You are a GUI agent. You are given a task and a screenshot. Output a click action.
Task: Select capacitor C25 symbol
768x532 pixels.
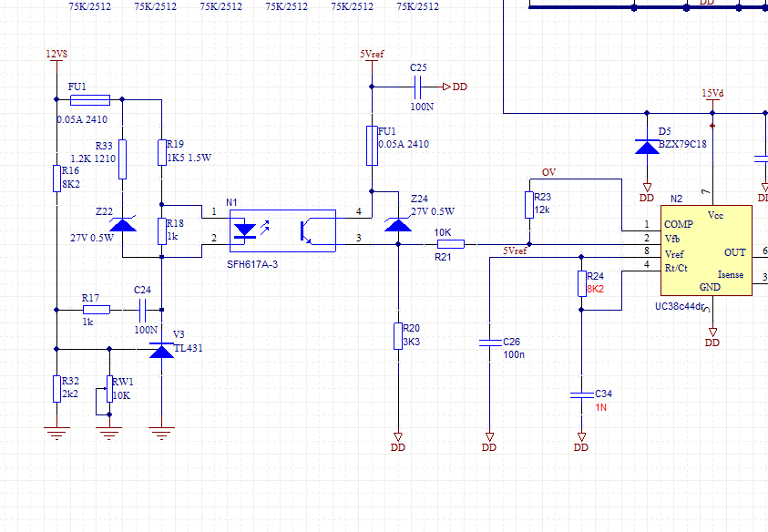(418, 87)
